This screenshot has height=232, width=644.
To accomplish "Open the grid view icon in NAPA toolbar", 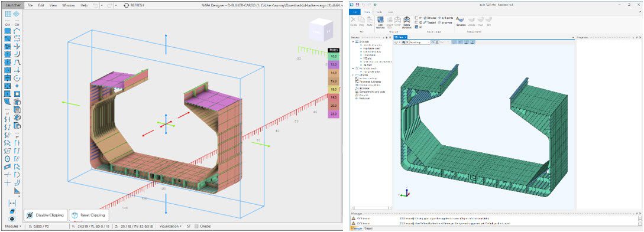I will 8,14.
